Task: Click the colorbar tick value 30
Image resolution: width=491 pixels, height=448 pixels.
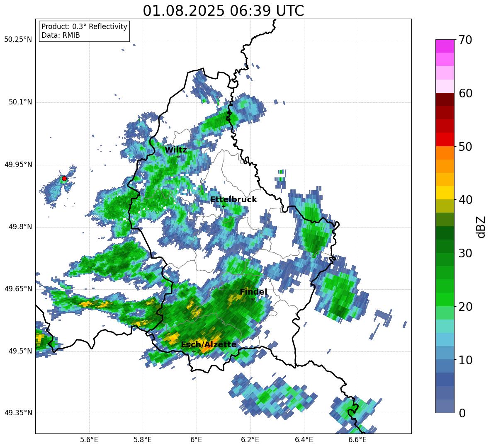Action: click(x=466, y=253)
